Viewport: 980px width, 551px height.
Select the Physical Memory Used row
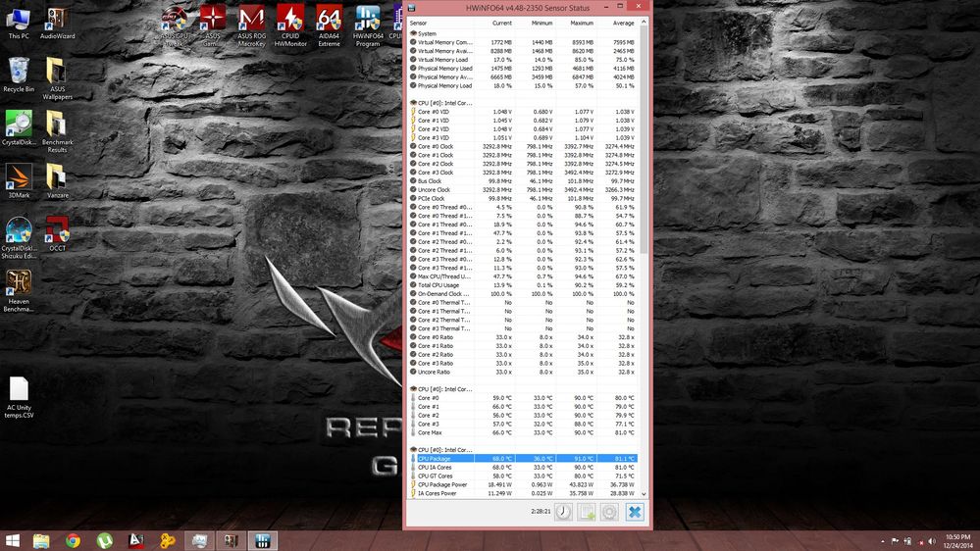pos(523,69)
